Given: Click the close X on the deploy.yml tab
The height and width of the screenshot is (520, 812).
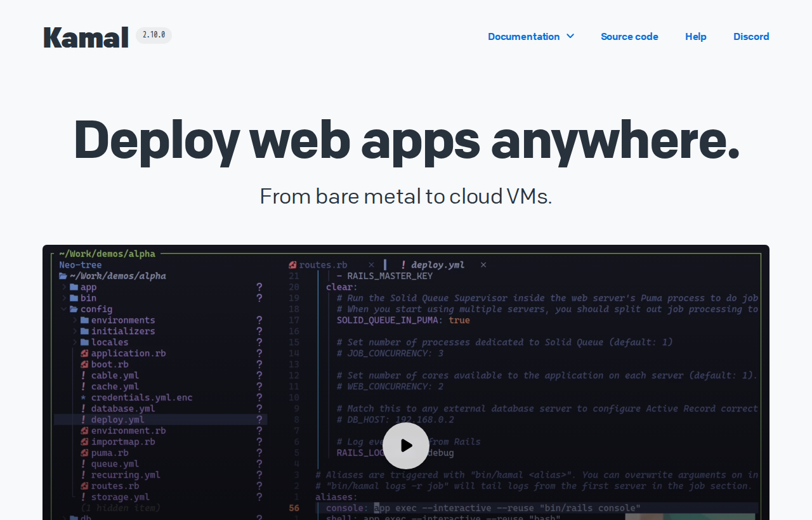Looking at the screenshot, I should tap(483, 264).
